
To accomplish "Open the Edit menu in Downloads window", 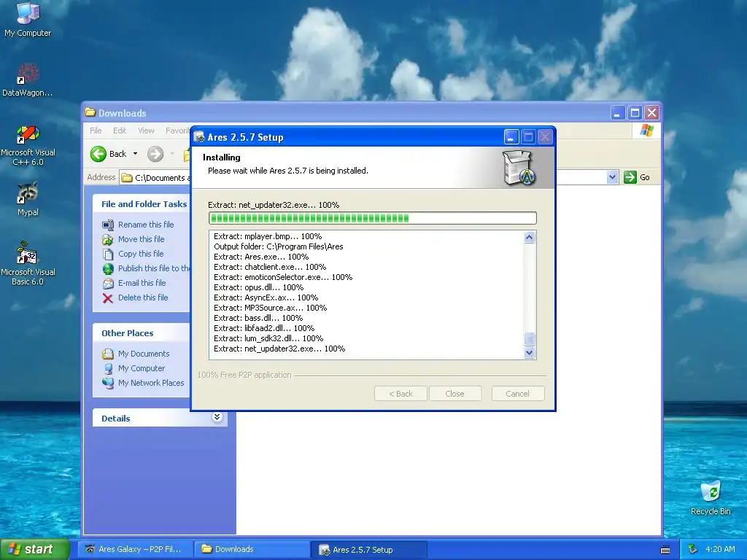I will pyautogui.click(x=120, y=131).
